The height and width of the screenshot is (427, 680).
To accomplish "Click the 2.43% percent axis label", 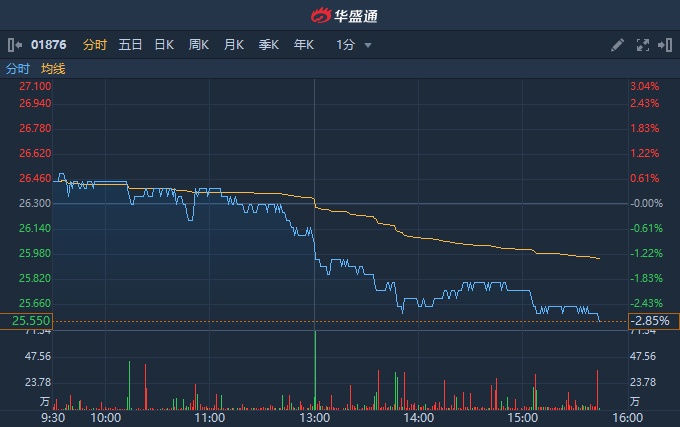I will click(645, 103).
